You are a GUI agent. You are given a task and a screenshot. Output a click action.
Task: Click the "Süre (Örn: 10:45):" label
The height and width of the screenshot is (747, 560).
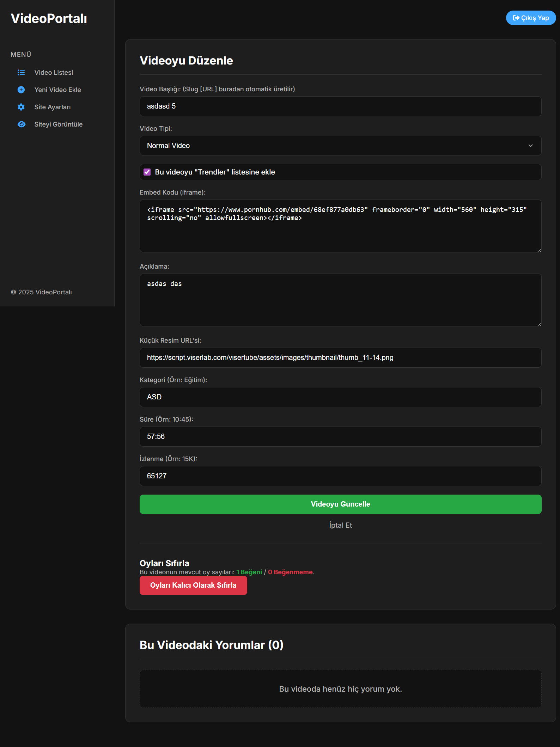[x=166, y=420]
